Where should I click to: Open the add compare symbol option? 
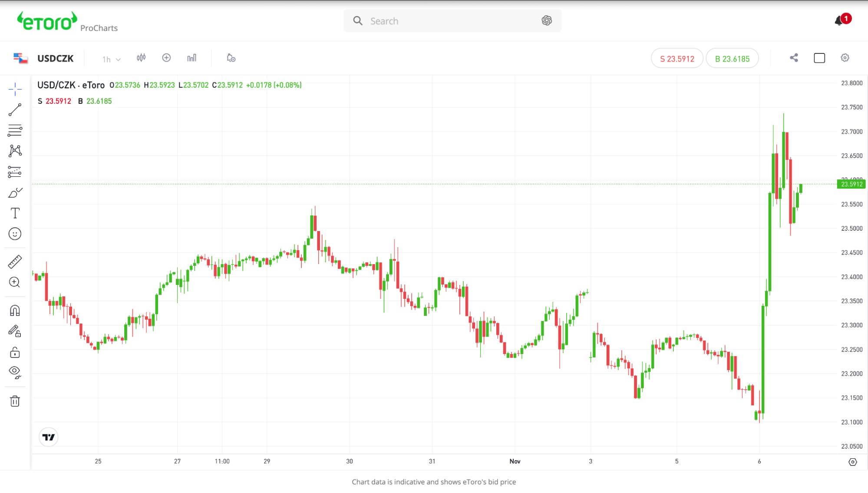pos(166,58)
